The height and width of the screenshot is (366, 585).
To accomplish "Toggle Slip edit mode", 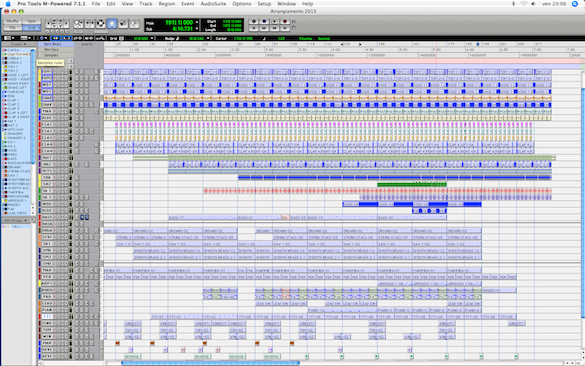I will click(13, 28).
